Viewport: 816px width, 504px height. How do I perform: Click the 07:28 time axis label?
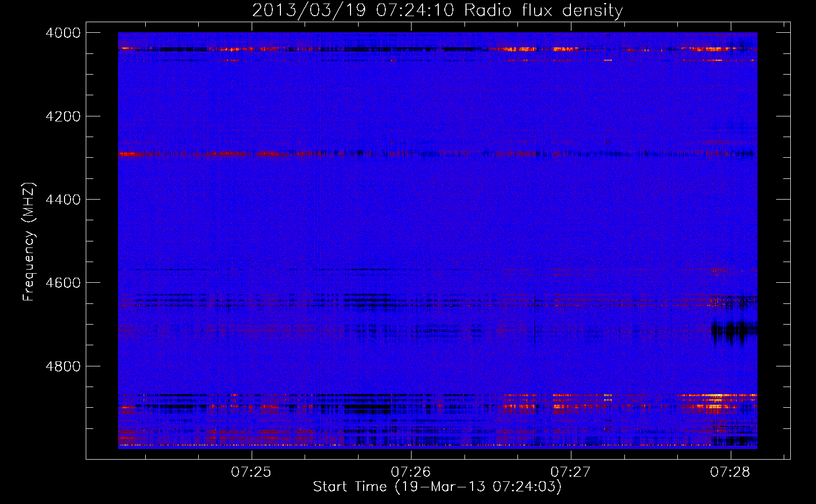(730, 472)
